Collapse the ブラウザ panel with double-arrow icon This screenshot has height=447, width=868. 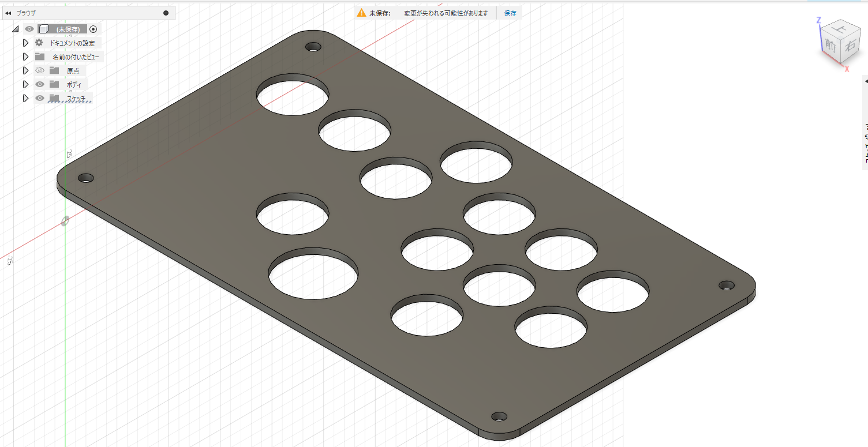(x=8, y=13)
